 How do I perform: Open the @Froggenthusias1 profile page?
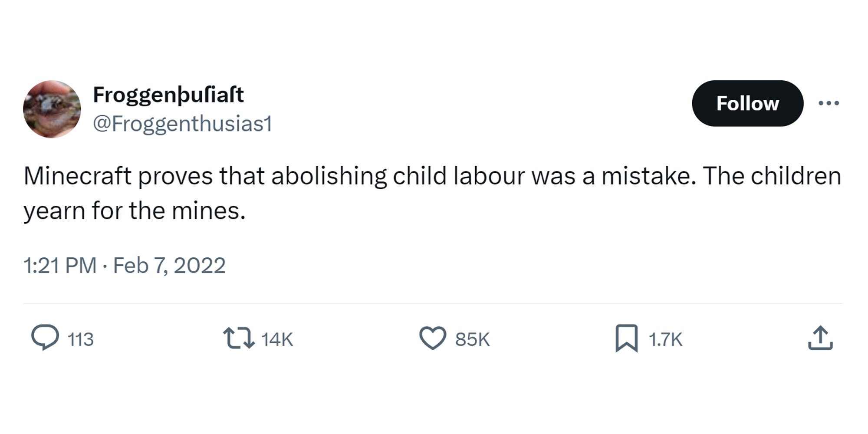coord(182,125)
